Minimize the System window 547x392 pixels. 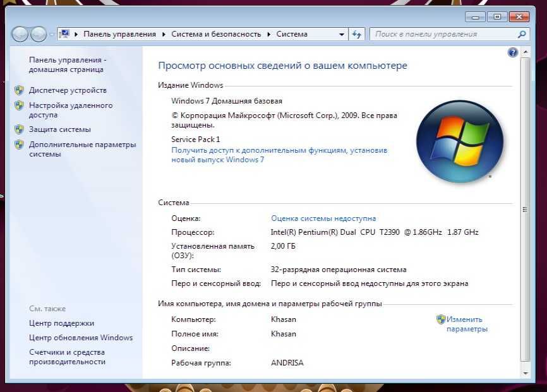click(x=475, y=17)
